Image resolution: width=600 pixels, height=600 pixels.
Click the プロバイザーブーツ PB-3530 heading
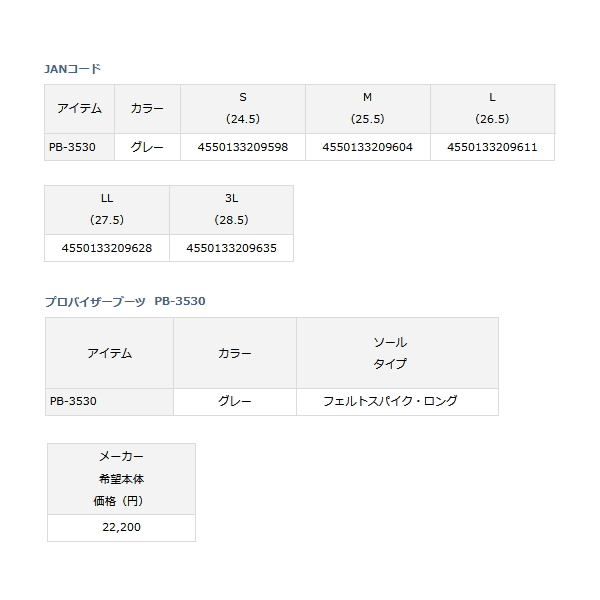point(125,302)
